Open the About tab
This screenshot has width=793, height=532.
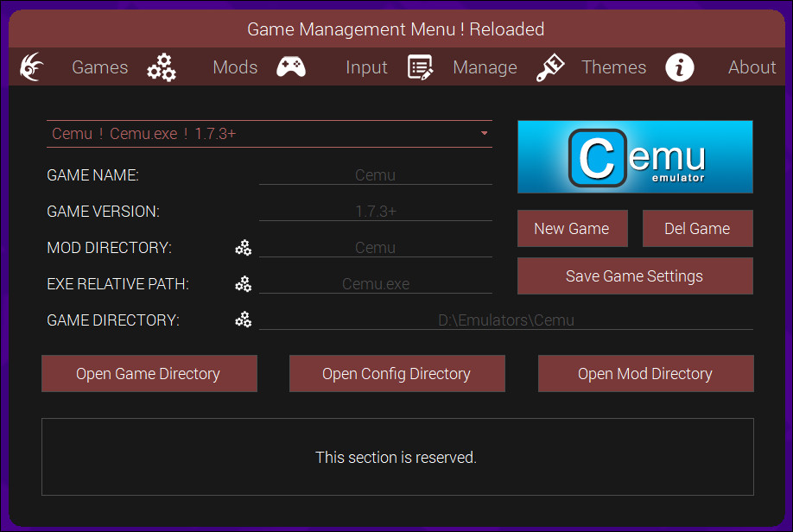[752, 67]
